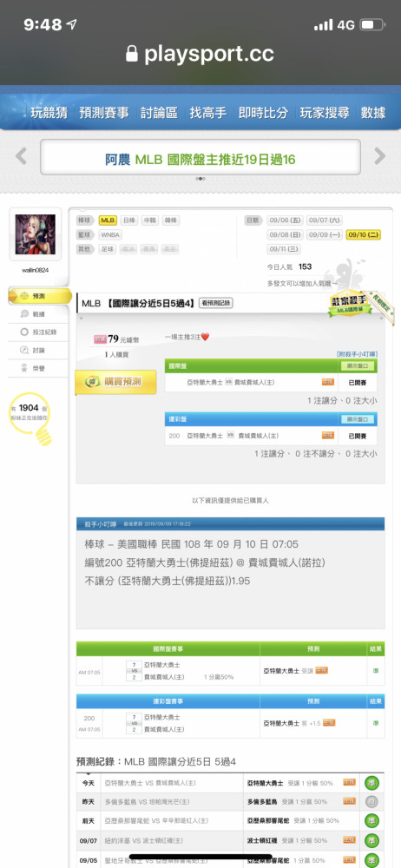Open the 即時比分 navigation menu
401x868 pixels.
(x=263, y=113)
